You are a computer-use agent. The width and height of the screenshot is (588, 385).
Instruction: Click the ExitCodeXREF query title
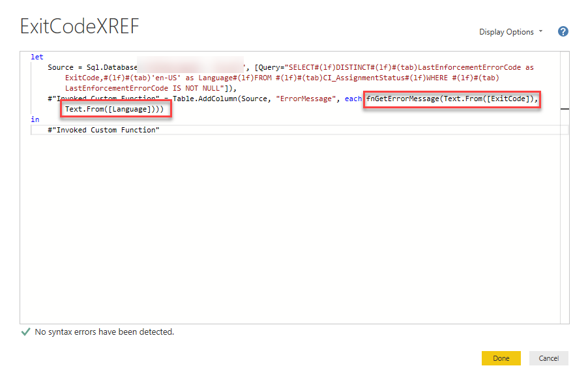80,26
